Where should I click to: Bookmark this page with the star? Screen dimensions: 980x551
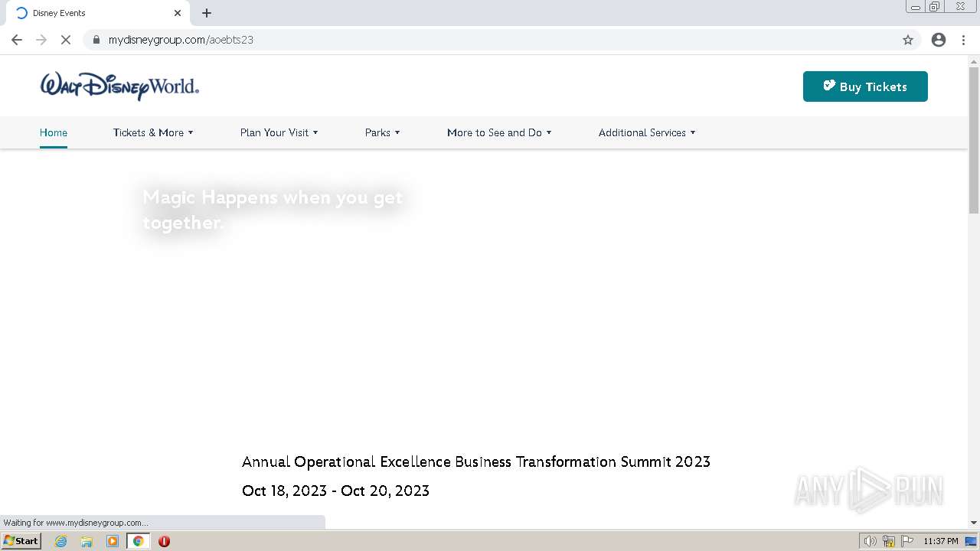coord(908,40)
